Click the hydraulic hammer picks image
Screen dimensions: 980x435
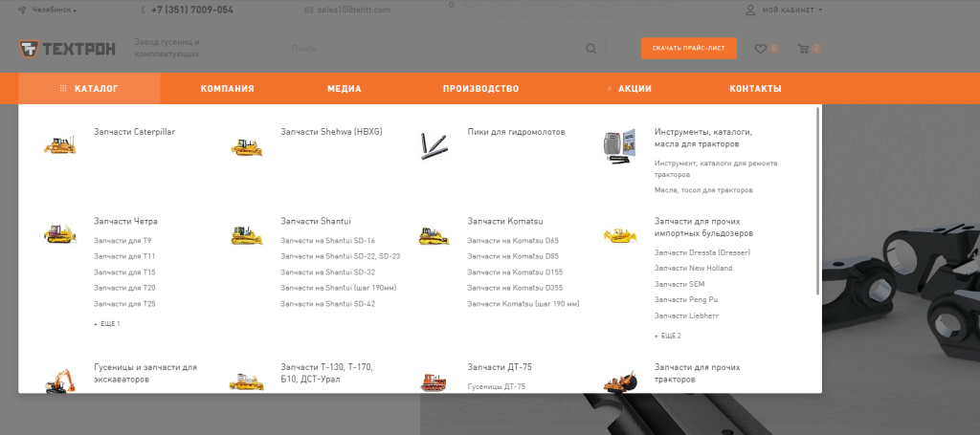point(434,146)
